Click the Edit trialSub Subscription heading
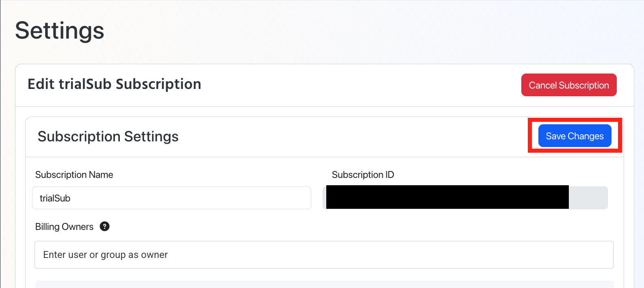 pos(114,84)
